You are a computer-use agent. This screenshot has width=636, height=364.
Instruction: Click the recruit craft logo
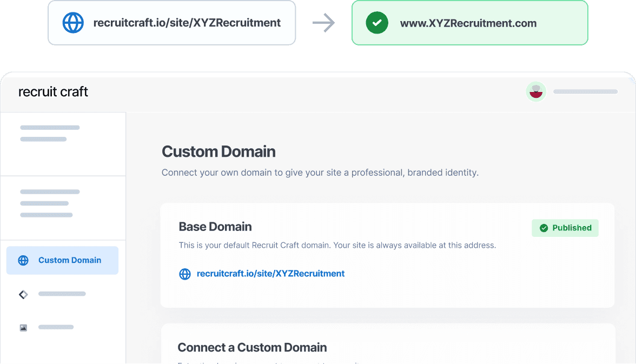[x=53, y=92]
